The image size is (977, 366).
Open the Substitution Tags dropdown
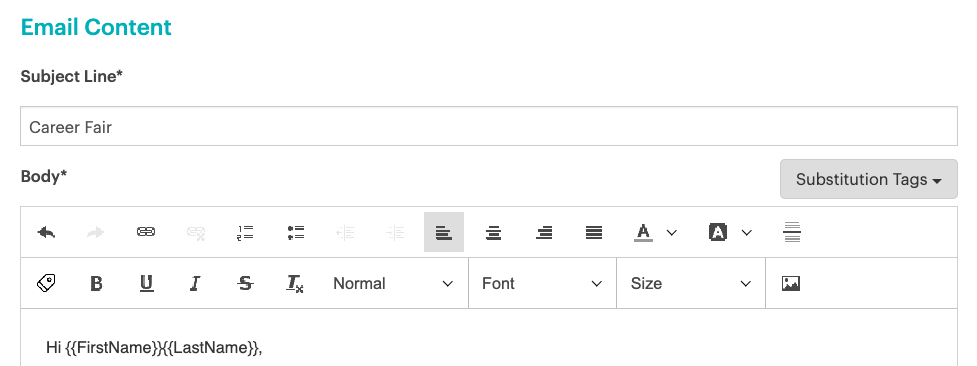click(869, 180)
